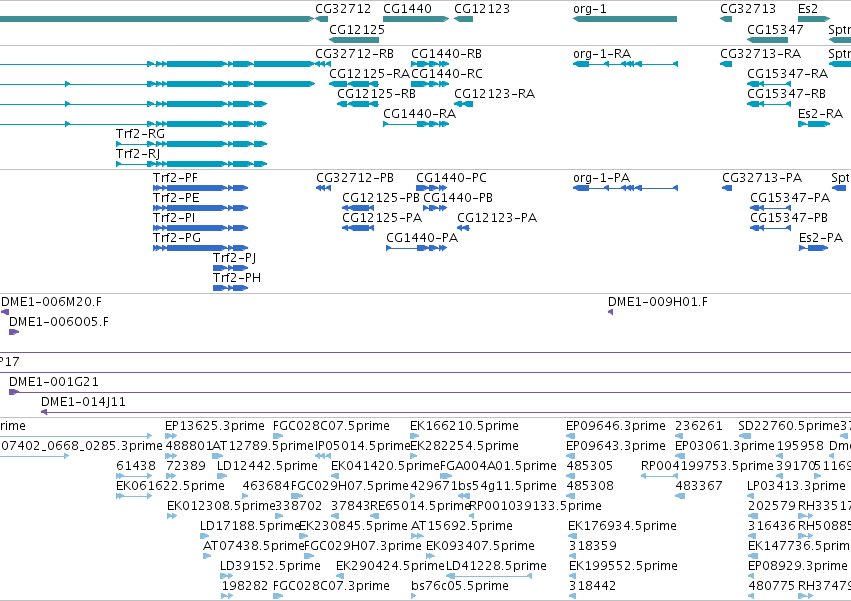Select the Trf2-PH protein glyph

pyautogui.click(x=231, y=288)
